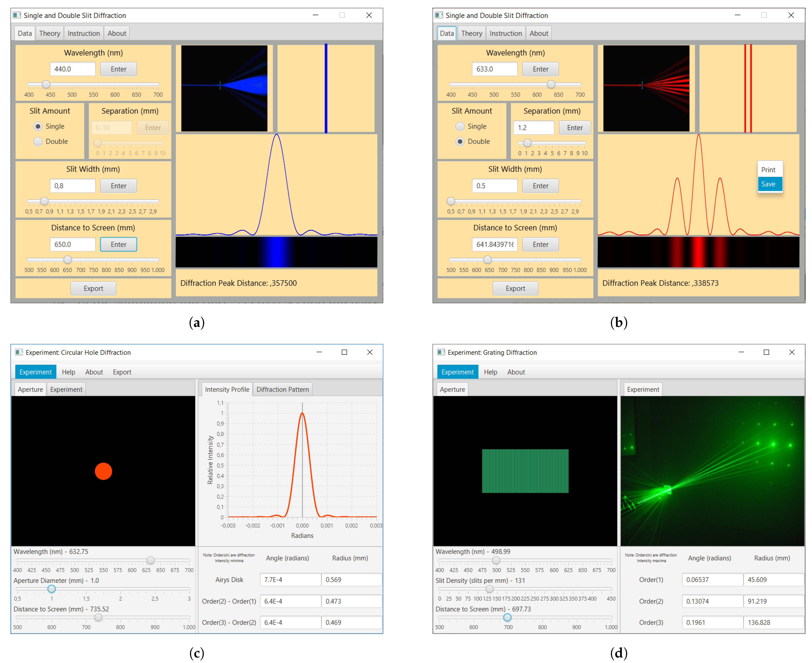Image resolution: width=812 pixels, height=663 pixels.
Task: Open Theory tab in window (a)
Action: 50,33
